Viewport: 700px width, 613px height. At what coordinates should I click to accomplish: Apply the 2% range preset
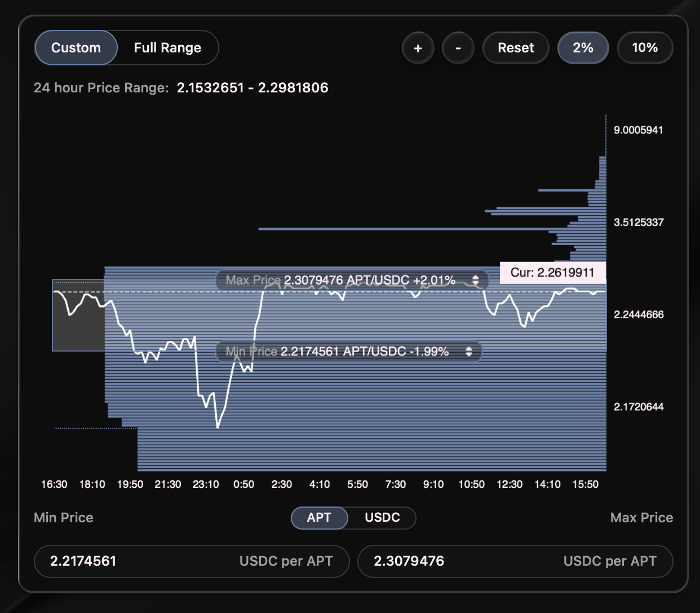(583, 48)
